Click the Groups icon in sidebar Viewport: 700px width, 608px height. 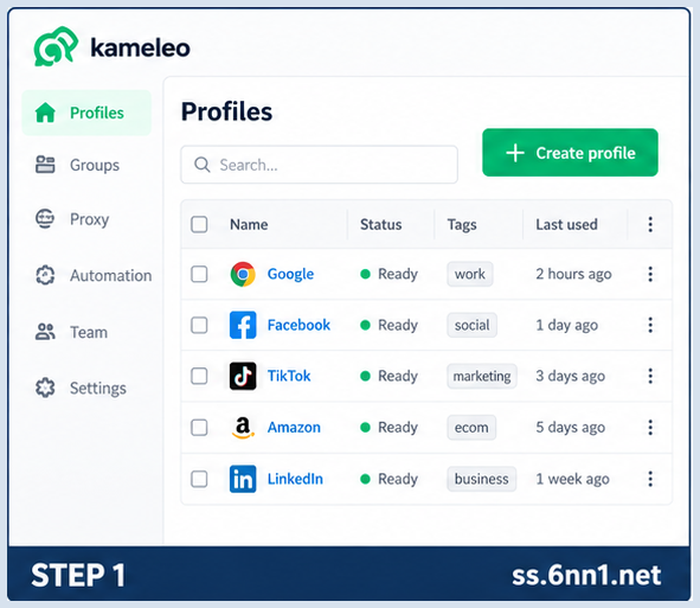coord(45,165)
